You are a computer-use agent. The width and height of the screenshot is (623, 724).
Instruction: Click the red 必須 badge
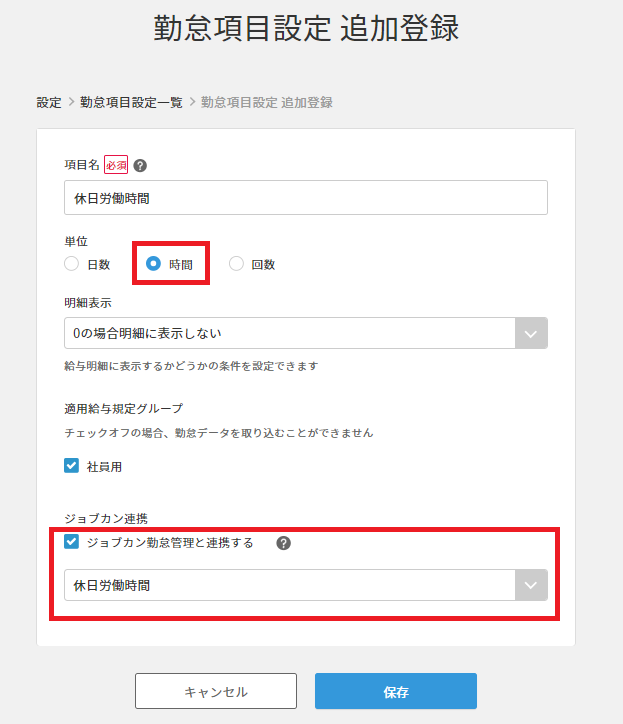(x=117, y=166)
